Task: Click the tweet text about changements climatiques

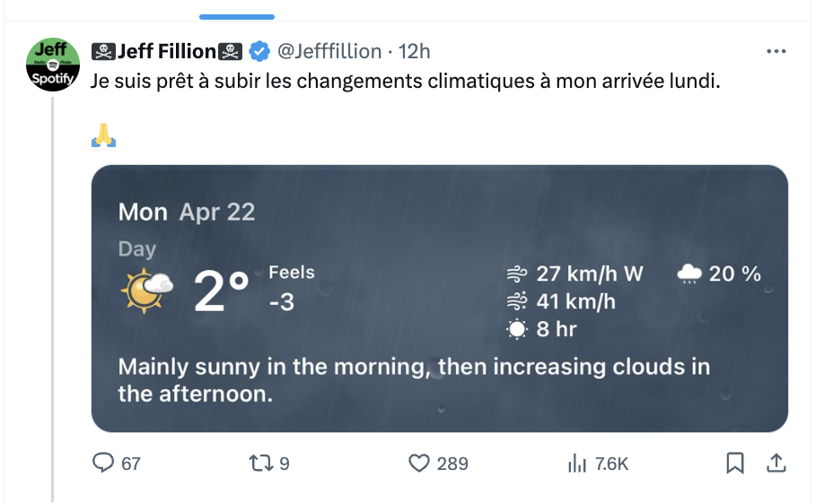Action: [x=405, y=82]
